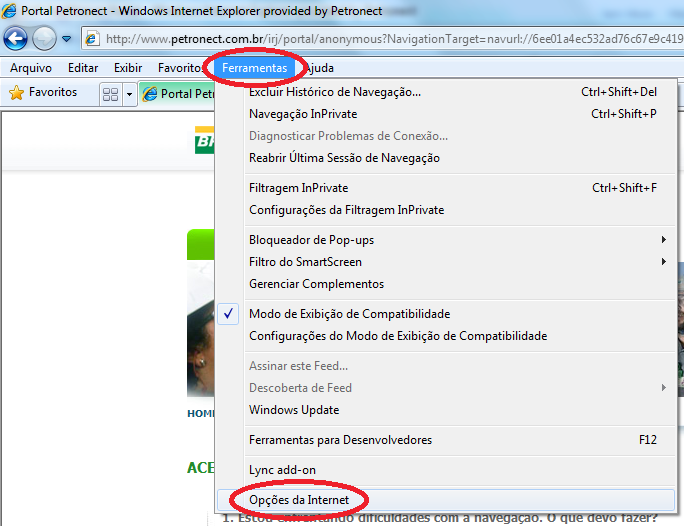Open Configurações da Filtragem InPrivate

coord(446,210)
